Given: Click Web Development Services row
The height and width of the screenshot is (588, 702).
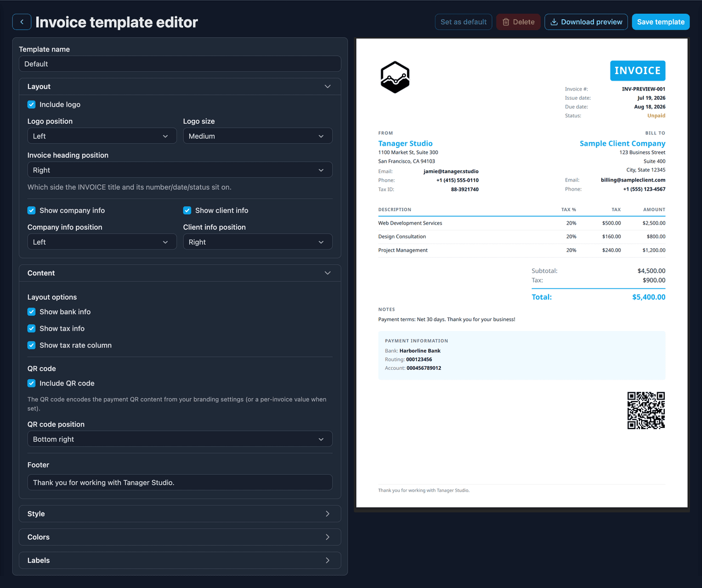Looking at the screenshot, I should [522, 223].
